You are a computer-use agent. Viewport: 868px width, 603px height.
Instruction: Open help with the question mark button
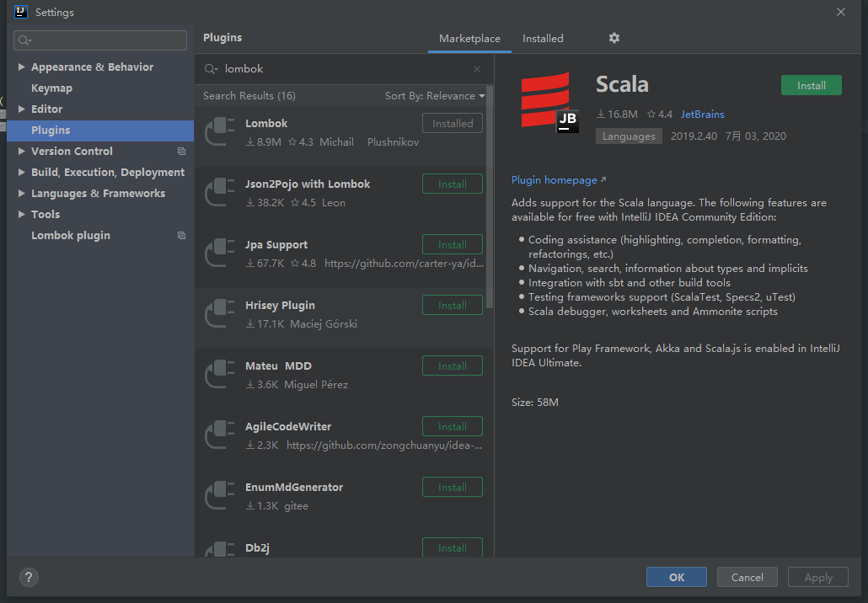[x=29, y=578]
